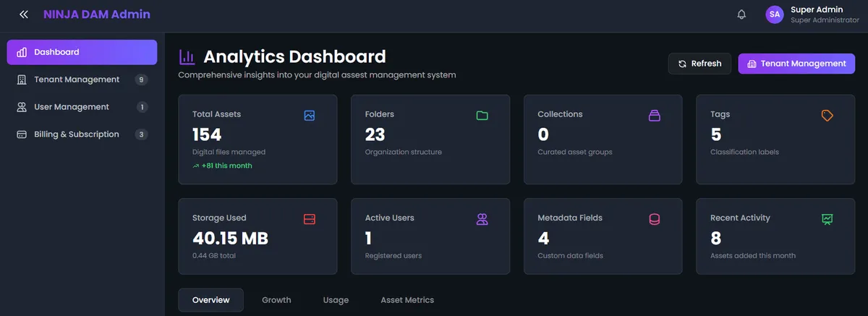The height and width of the screenshot is (316, 868).
Task: Click the Recent Activity chart icon
Action: (827, 219)
